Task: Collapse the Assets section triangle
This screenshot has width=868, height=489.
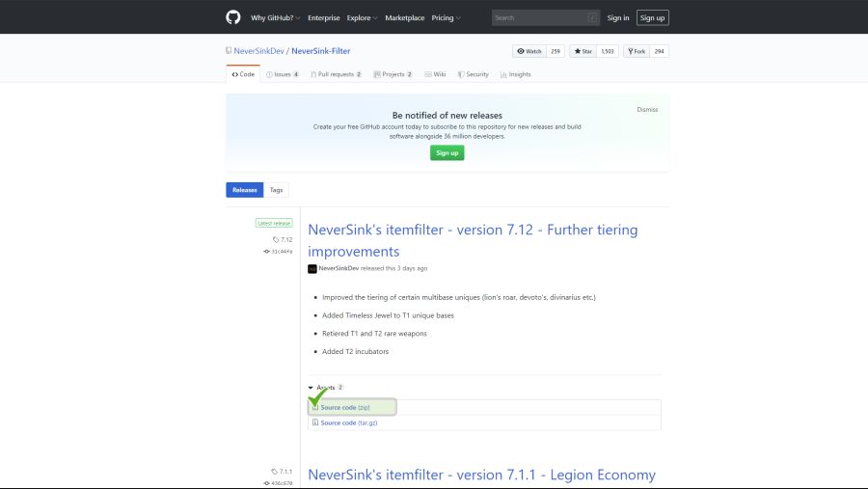Action: coord(311,388)
